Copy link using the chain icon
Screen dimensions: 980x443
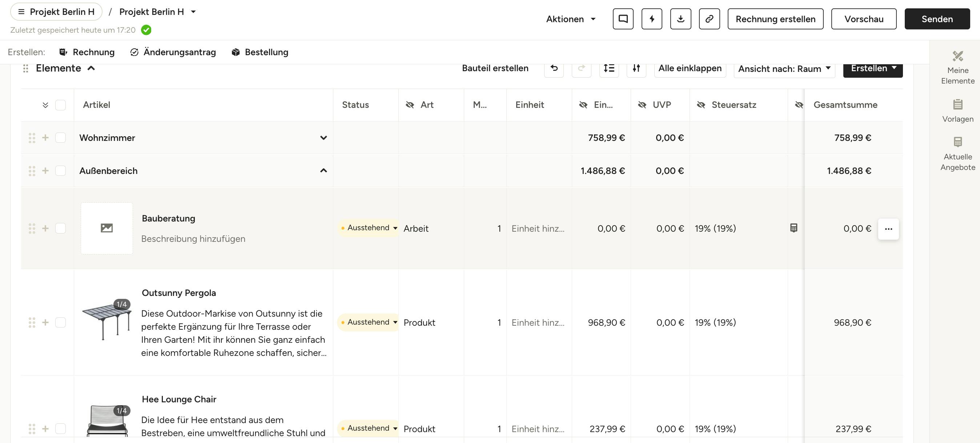tap(709, 19)
